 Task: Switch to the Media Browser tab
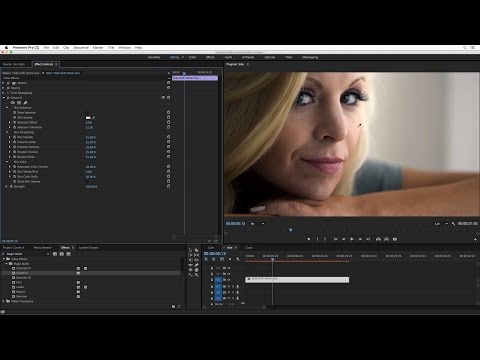pyautogui.click(x=43, y=248)
